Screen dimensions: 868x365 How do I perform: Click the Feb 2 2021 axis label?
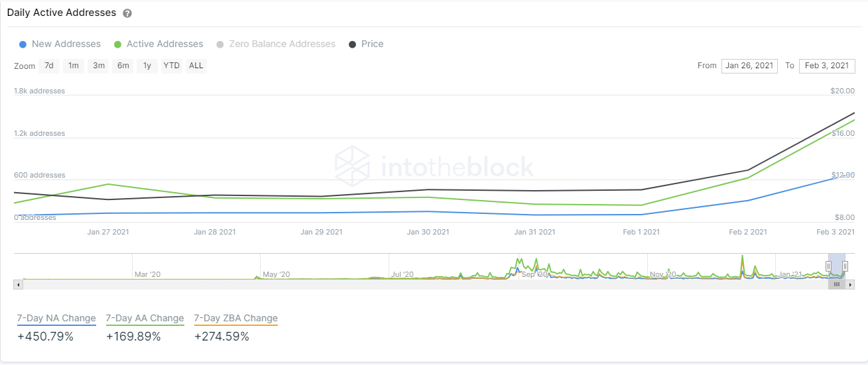click(748, 232)
